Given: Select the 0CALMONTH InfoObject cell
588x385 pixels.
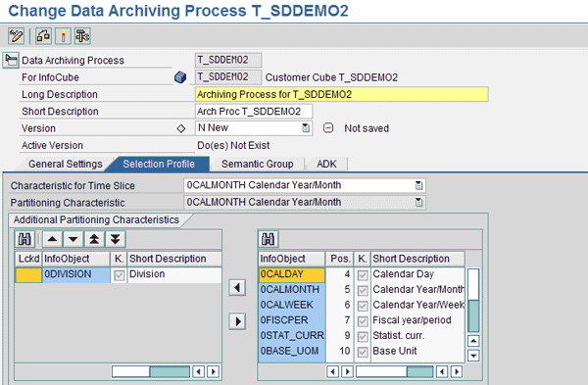Looking at the screenshot, I should [292, 290].
